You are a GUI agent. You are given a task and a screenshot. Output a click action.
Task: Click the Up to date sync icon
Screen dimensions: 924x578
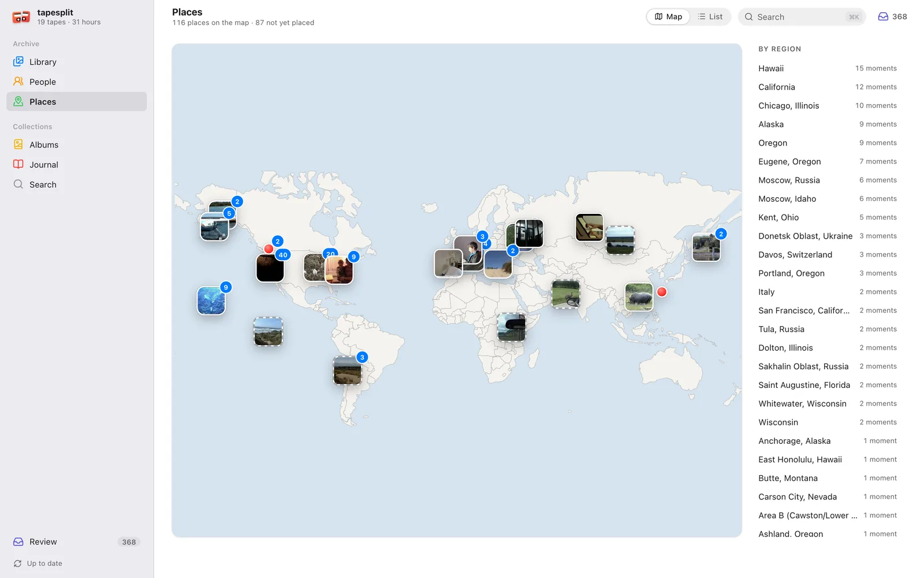18,564
